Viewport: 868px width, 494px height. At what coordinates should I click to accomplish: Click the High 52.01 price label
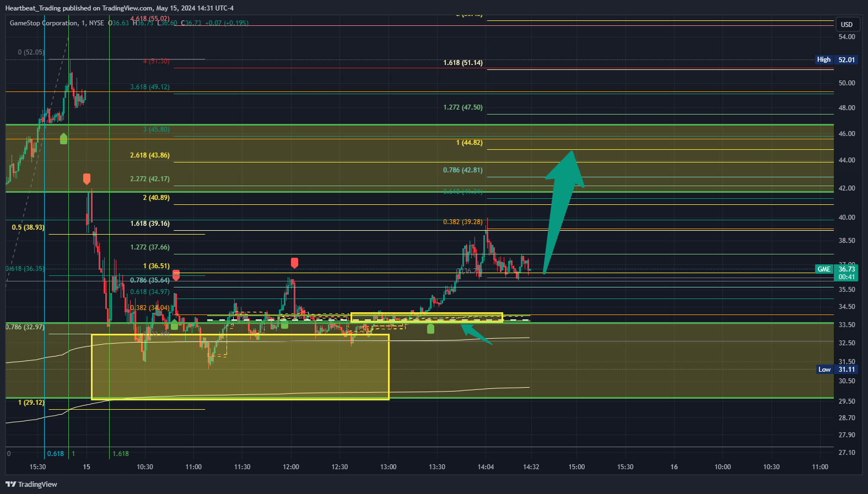836,59
